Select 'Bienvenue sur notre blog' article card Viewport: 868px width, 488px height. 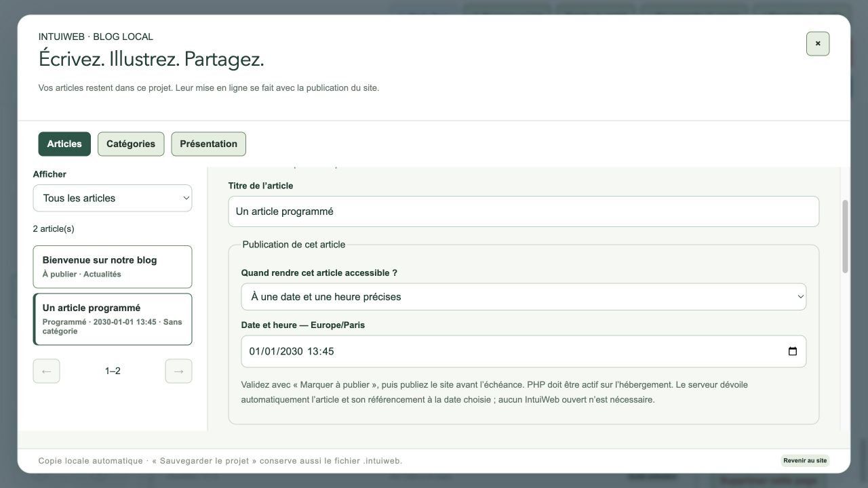pyautogui.click(x=113, y=267)
